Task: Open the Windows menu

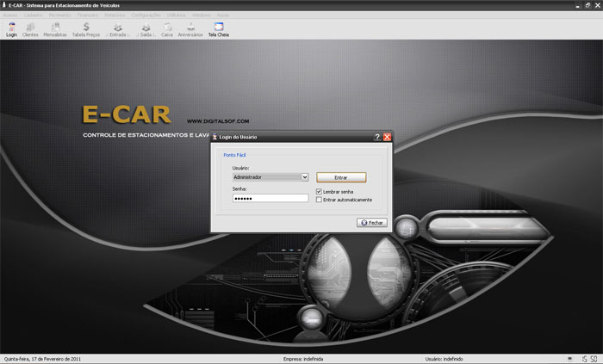Action: point(201,15)
